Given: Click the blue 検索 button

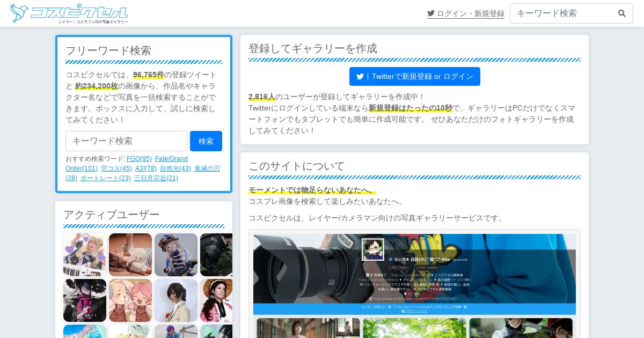Looking at the screenshot, I should click(x=206, y=141).
